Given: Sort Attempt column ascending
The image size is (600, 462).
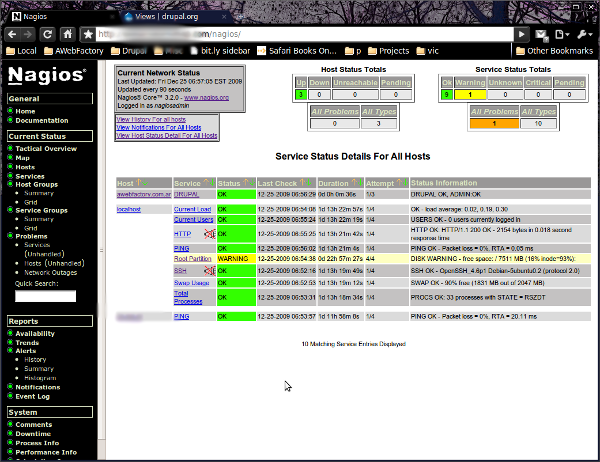Looking at the screenshot, I should pyautogui.click(x=399, y=183).
